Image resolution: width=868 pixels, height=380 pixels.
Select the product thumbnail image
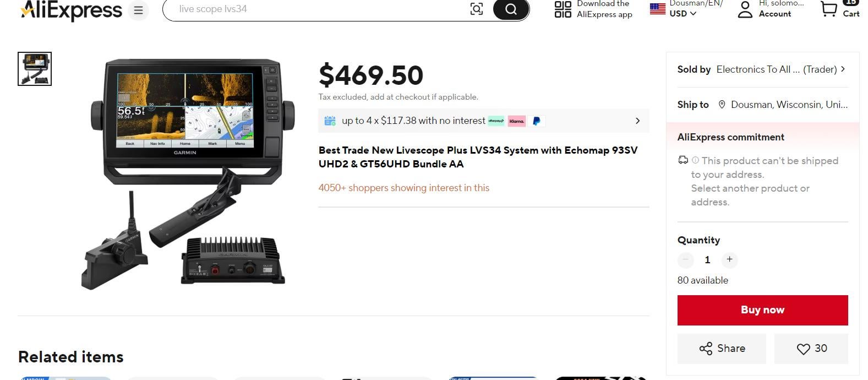pos(35,69)
